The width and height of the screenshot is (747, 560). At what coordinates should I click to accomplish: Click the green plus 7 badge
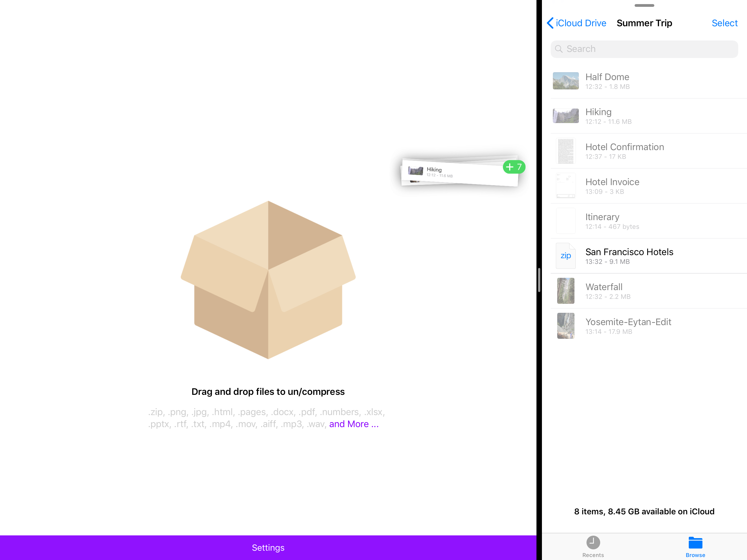[514, 167]
